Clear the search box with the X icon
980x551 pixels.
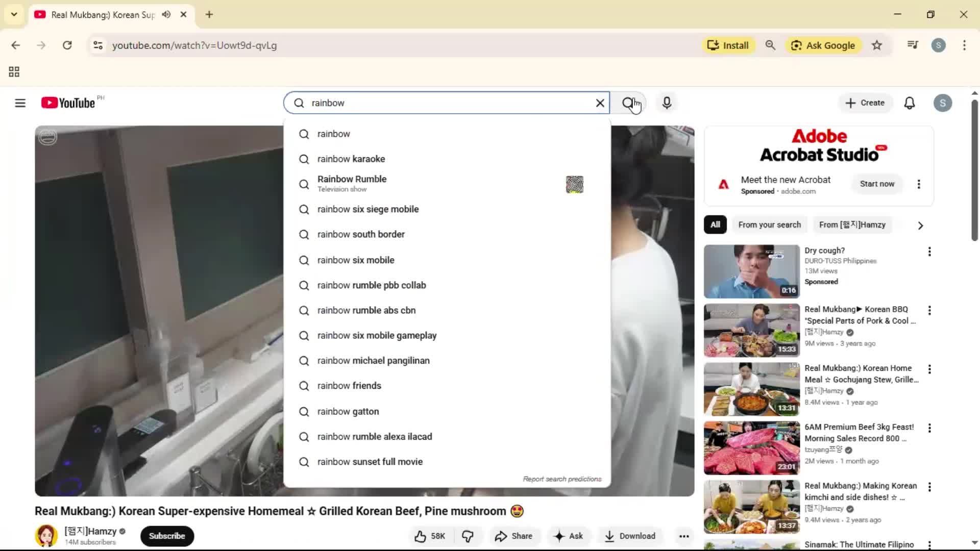[600, 103]
